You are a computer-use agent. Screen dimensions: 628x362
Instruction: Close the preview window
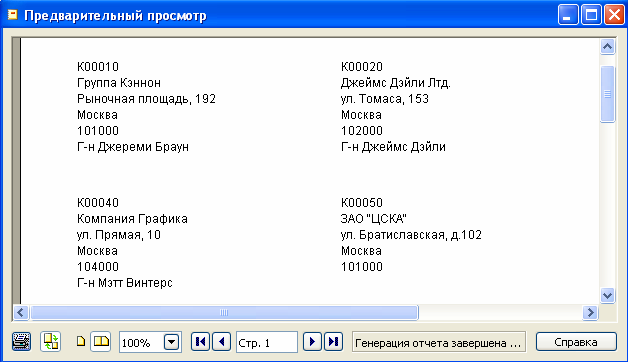tap(614, 15)
